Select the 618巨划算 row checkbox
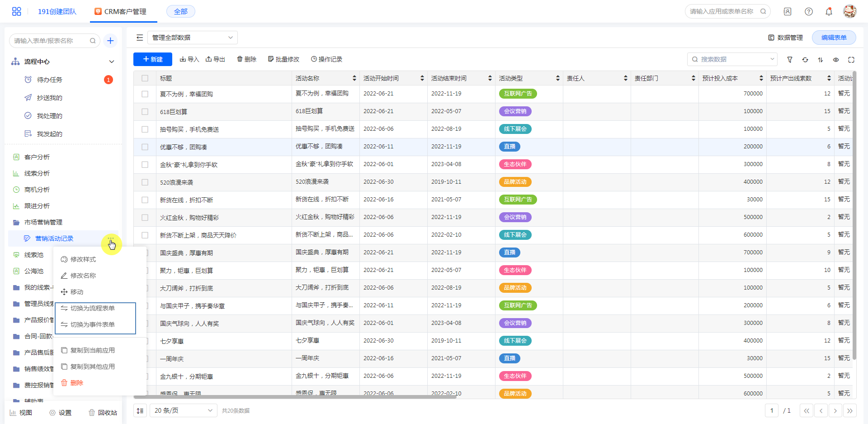Screen dimensions: 868x424 (x=145, y=112)
